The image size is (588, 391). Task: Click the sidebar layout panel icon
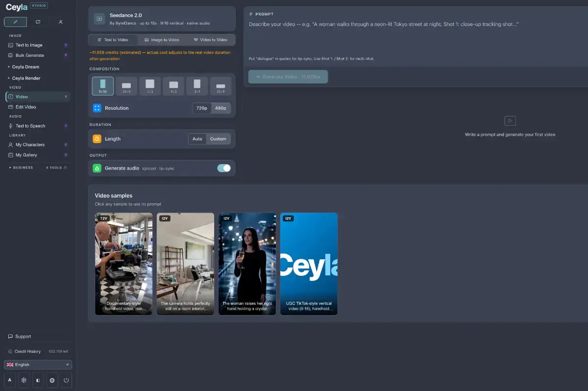click(38, 380)
